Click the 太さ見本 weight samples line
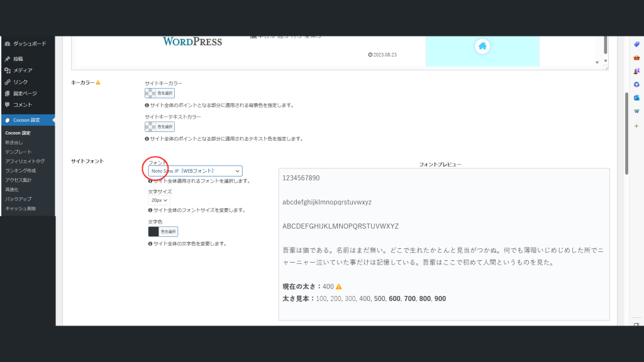The width and height of the screenshot is (644, 362). pyautogui.click(x=364, y=299)
